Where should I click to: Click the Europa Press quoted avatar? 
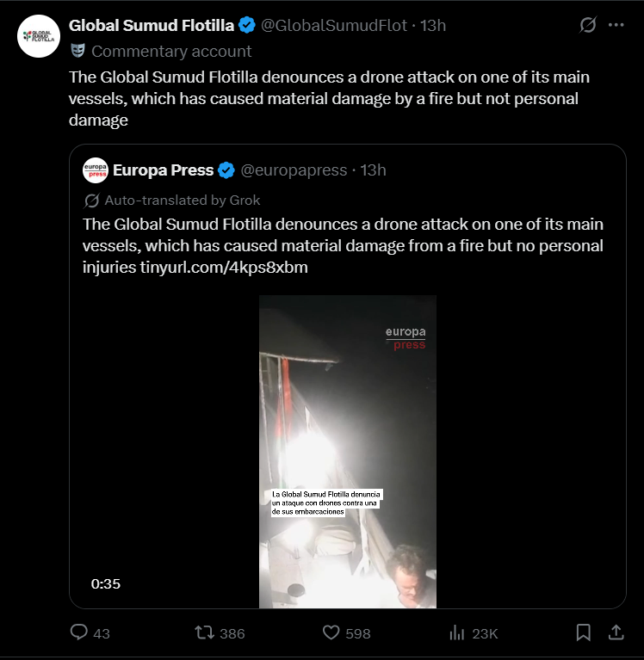click(x=95, y=170)
